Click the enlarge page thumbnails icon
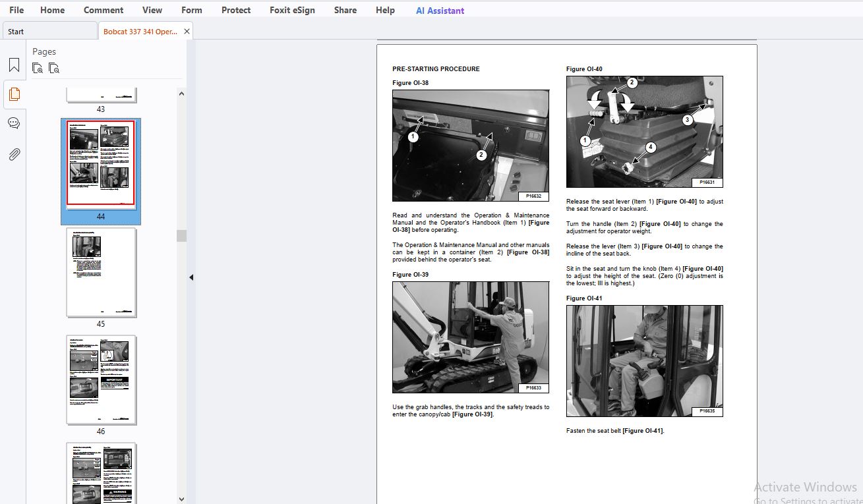The height and width of the screenshot is (504, 863). [x=38, y=68]
